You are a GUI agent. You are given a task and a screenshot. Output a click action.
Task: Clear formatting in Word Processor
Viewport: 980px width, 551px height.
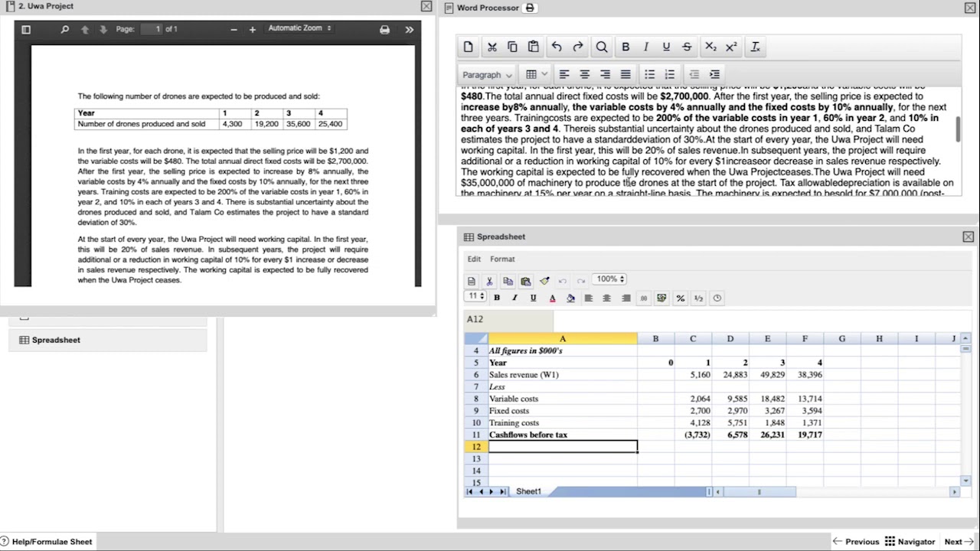click(x=755, y=47)
